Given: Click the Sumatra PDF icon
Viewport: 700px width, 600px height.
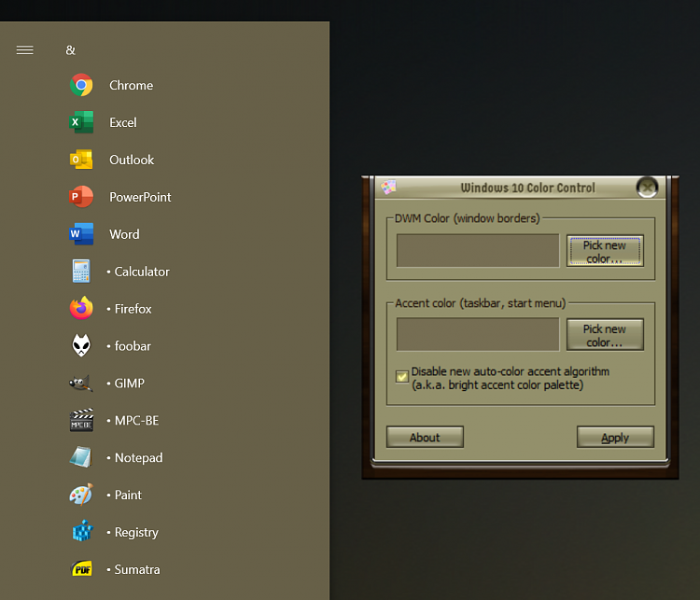Looking at the screenshot, I should (x=82, y=569).
